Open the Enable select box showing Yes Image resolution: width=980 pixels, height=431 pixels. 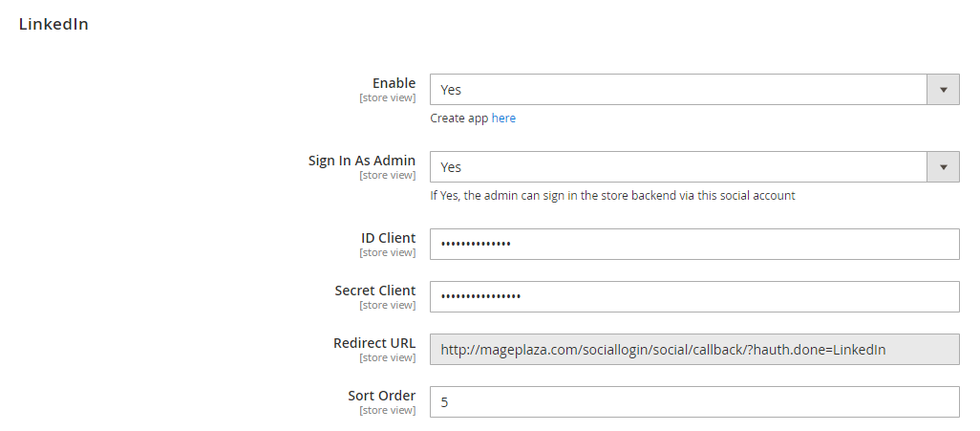coord(678,90)
